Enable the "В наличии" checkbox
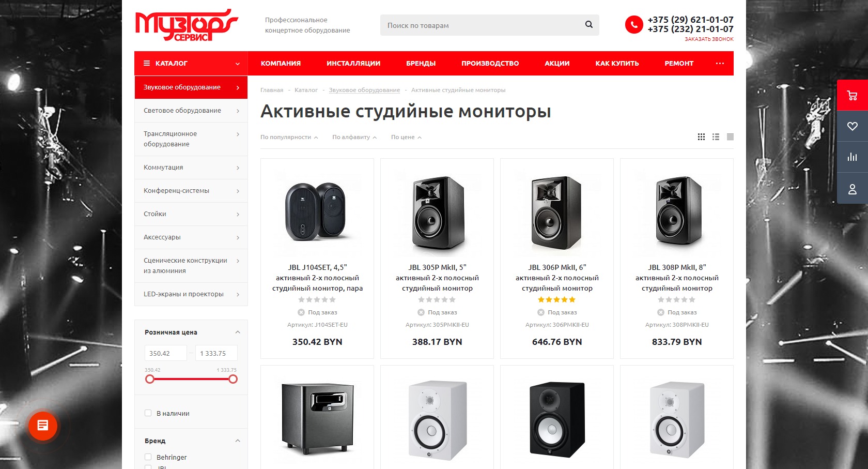This screenshot has height=469, width=868. point(148,413)
